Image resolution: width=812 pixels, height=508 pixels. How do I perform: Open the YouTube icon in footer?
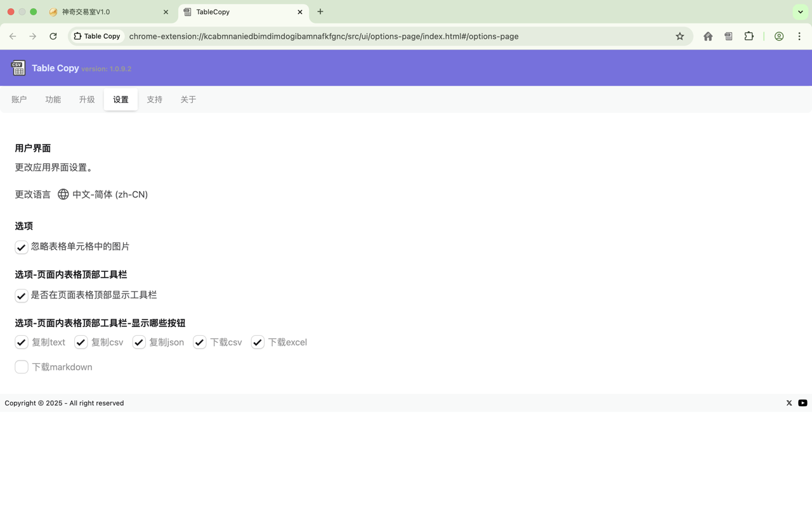802,403
